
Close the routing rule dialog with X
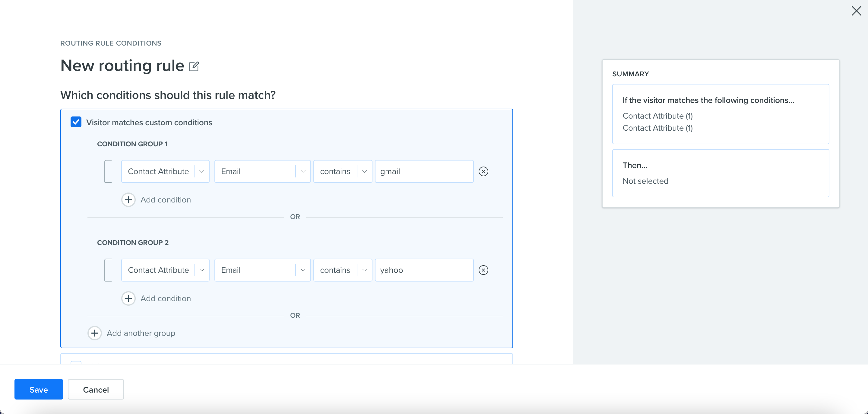856,11
